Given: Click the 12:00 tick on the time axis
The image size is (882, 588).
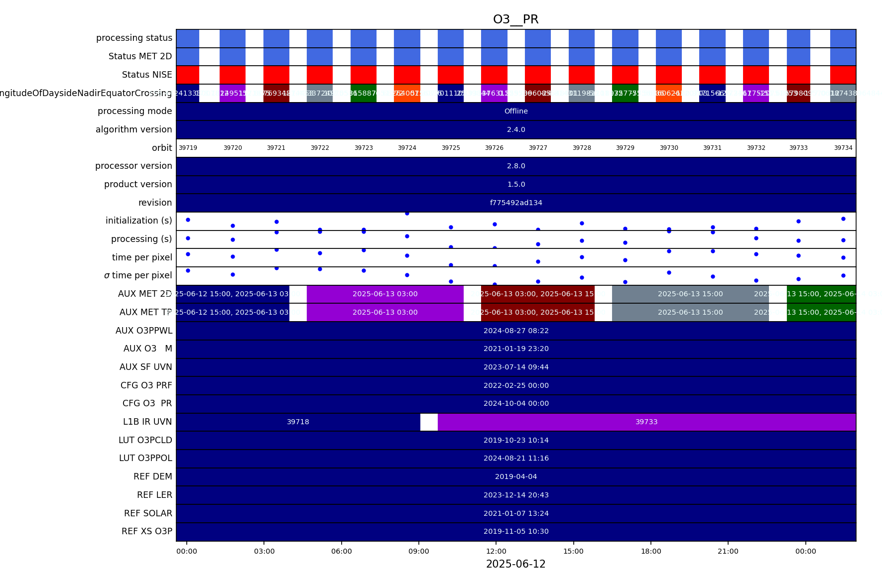Looking at the screenshot, I should click(496, 551).
